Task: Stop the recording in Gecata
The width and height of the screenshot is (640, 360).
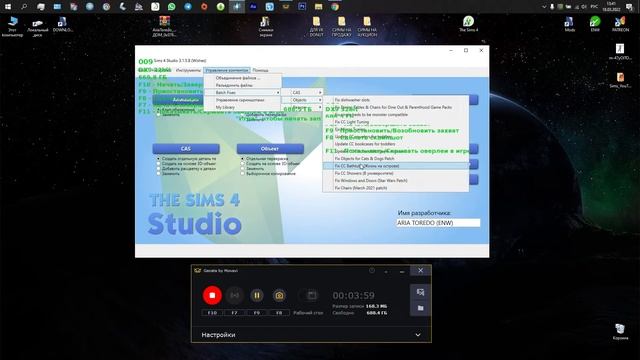Action: point(212,295)
